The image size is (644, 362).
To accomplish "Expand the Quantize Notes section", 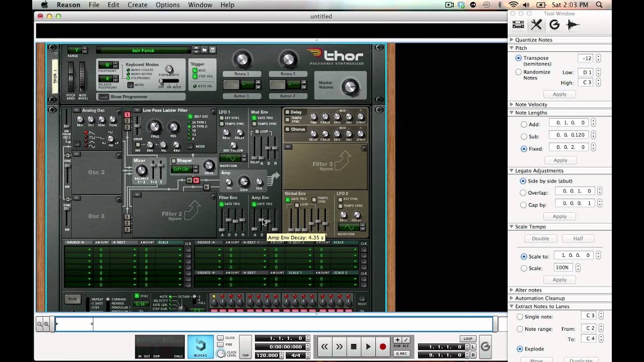I will (x=512, y=40).
